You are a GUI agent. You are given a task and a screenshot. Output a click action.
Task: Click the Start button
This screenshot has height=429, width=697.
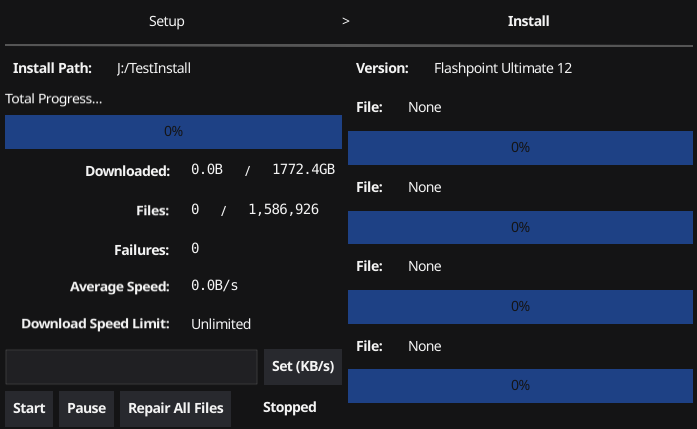click(29, 408)
